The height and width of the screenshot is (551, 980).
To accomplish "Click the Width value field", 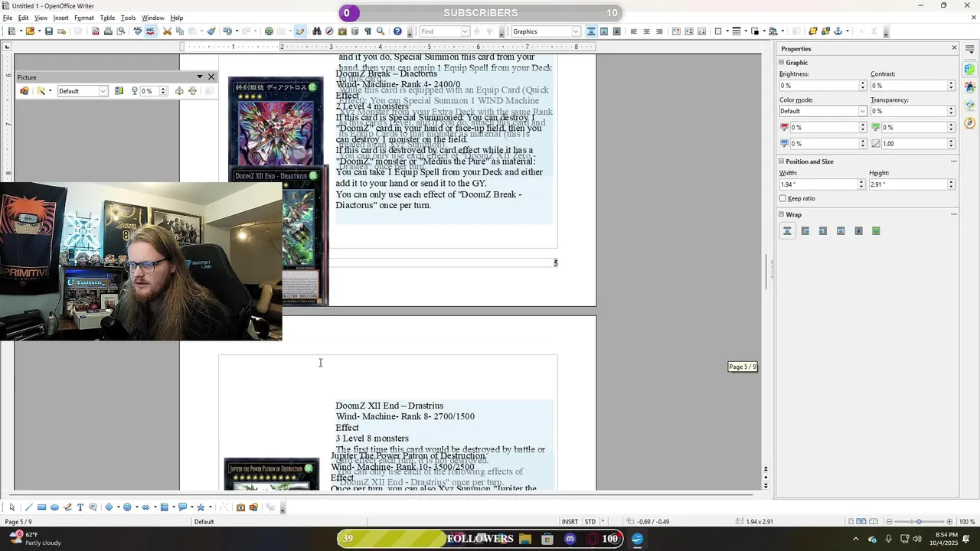I will [x=818, y=184].
